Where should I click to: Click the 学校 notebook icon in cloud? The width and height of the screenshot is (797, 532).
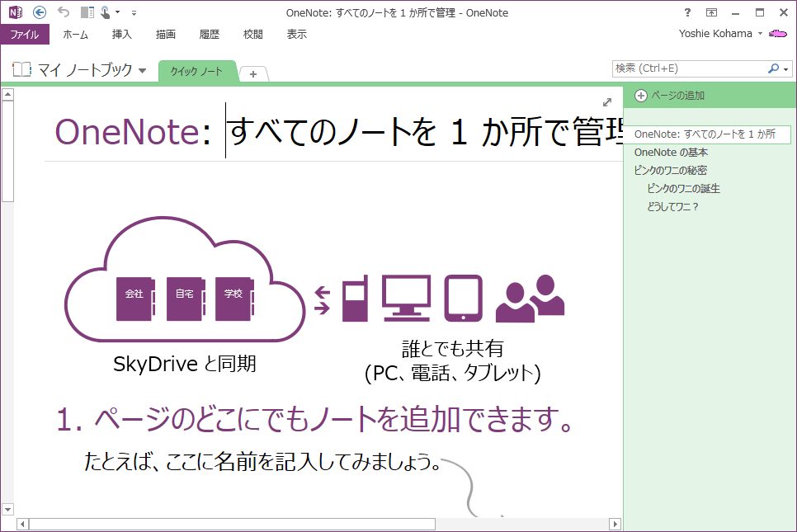point(234,299)
